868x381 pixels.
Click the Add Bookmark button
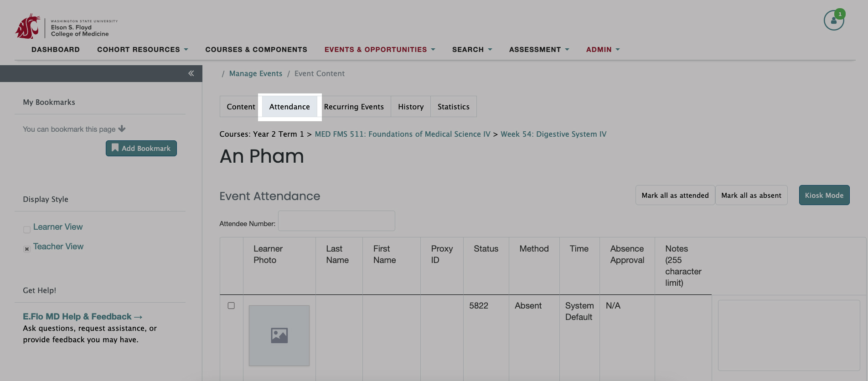(141, 149)
